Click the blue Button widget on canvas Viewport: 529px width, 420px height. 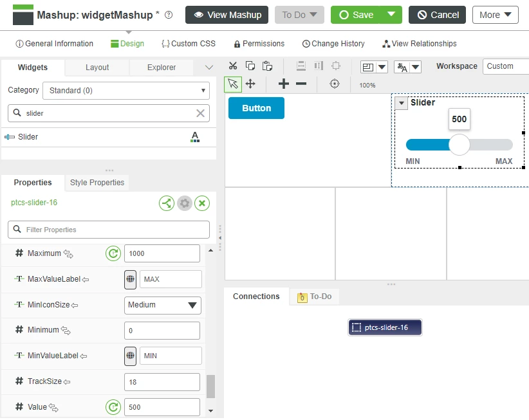[256, 108]
